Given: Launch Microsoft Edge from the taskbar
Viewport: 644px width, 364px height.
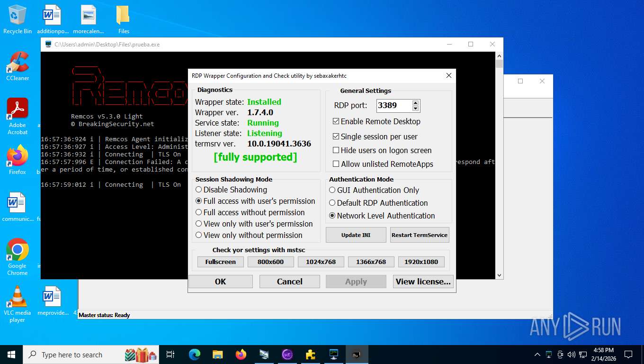Looking at the screenshot, I should tap(194, 355).
